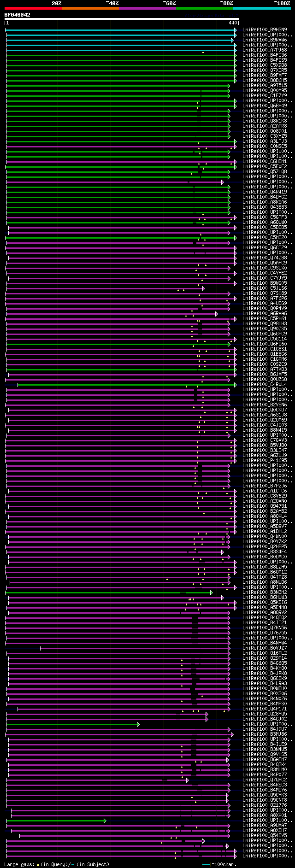Select label UniRef100_Q7QHC2

(265, 780)
